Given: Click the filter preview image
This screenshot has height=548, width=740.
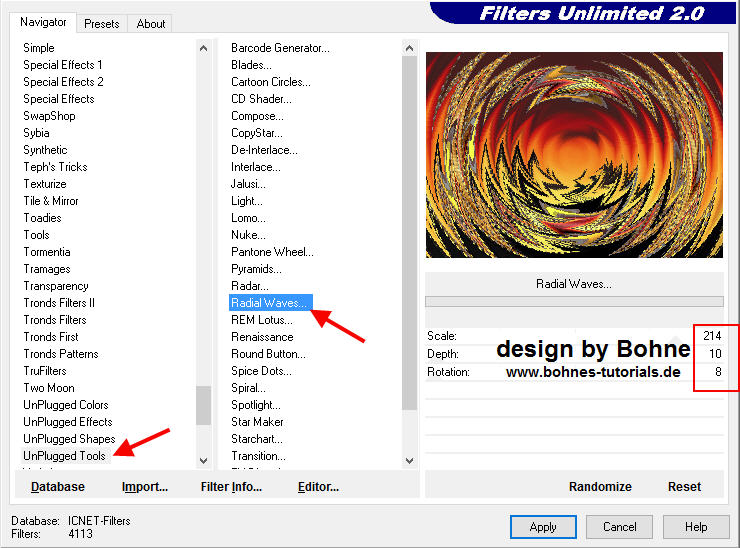Looking at the screenshot, I should [574, 155].
